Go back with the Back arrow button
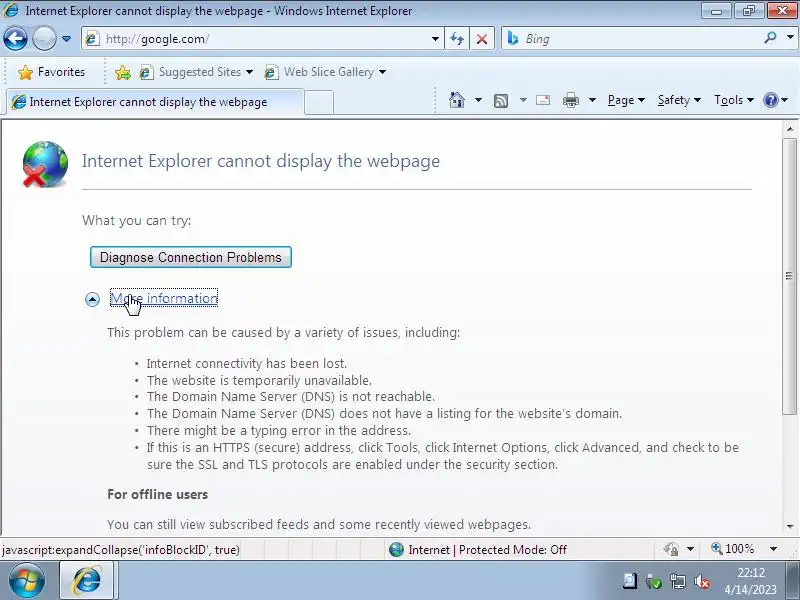Screen dimensions: 800x600 point(15,38)
